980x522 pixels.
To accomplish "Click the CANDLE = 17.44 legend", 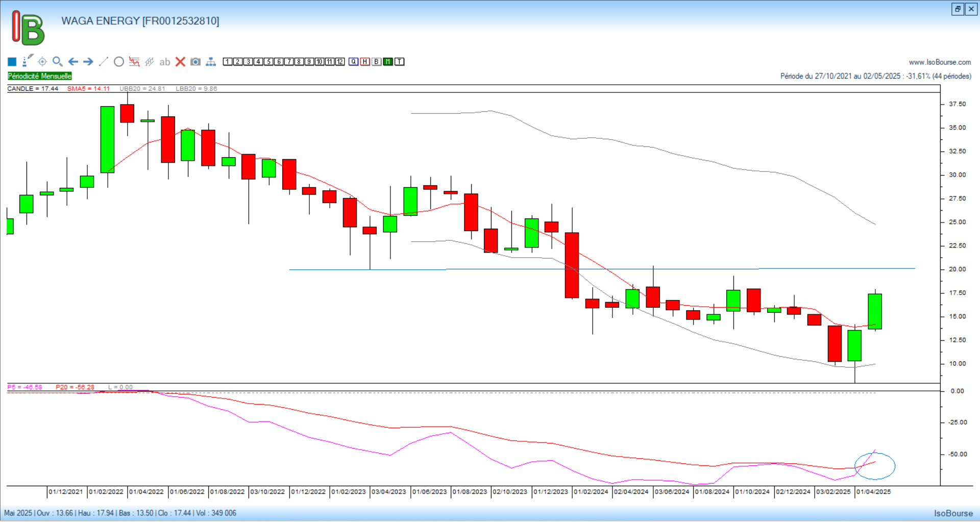I will click(x=33, y=89).
